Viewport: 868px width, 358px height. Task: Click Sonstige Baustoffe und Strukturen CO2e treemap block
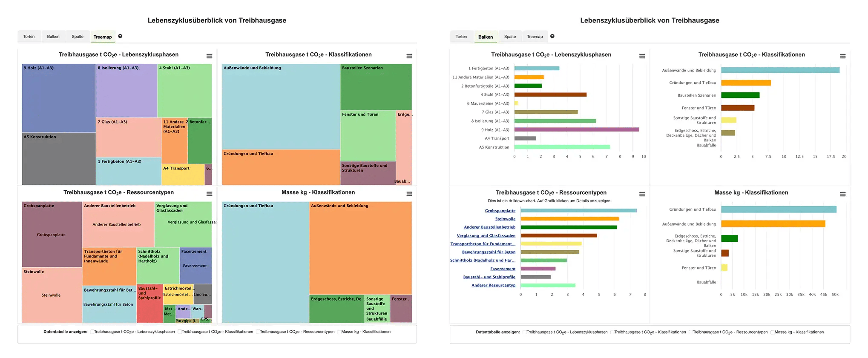(x=368, y=173)
